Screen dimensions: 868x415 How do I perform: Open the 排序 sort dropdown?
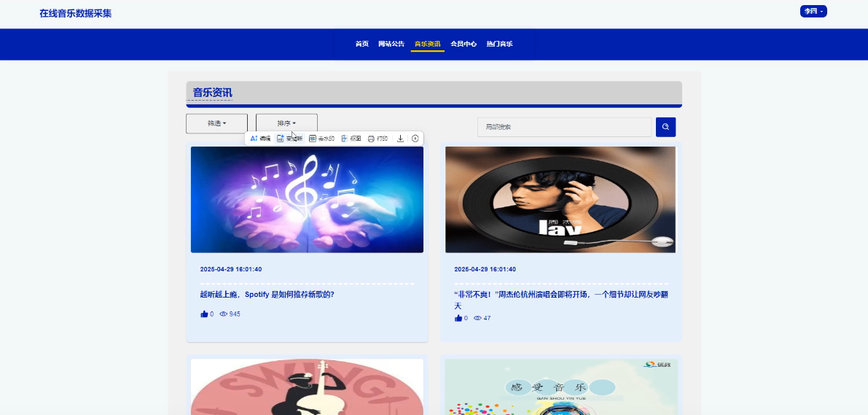(x=286, y=123)
